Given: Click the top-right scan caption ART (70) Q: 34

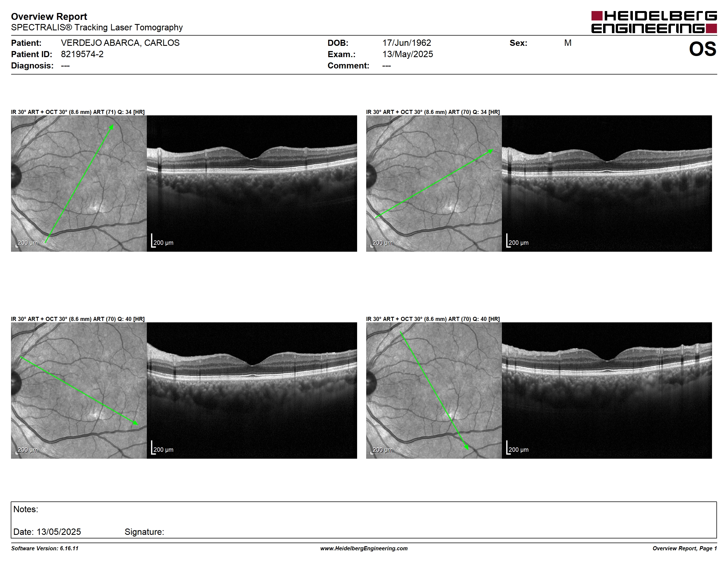Looking at the screenshot, I should coord(433,112).
